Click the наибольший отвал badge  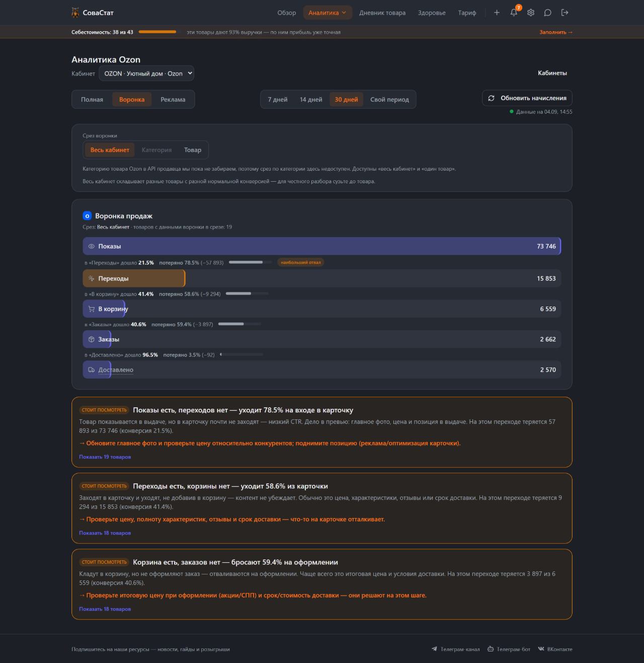pos(301,262)
